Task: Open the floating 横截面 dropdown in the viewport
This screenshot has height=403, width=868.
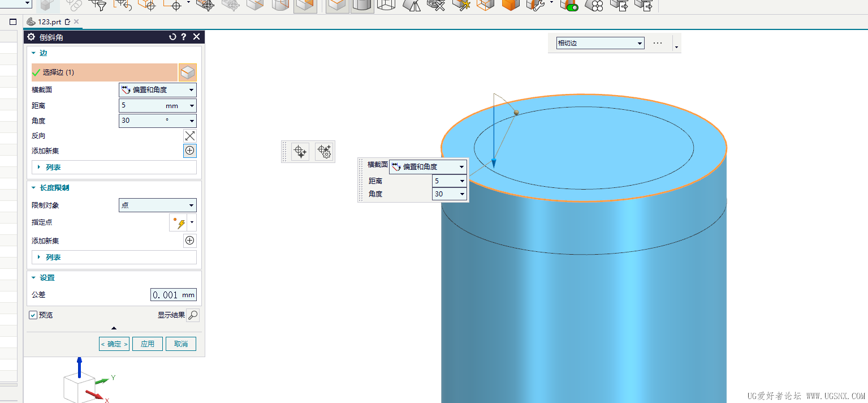Action: [428, 167]
